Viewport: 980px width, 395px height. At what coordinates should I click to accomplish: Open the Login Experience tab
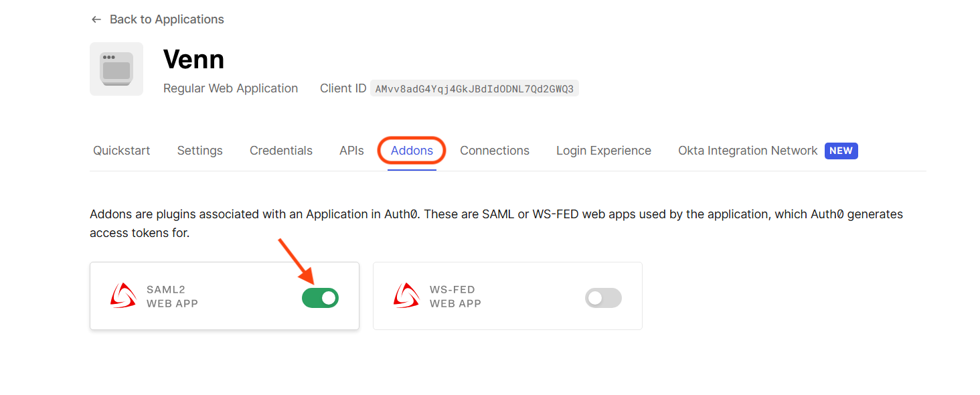[x=603, y=150]
